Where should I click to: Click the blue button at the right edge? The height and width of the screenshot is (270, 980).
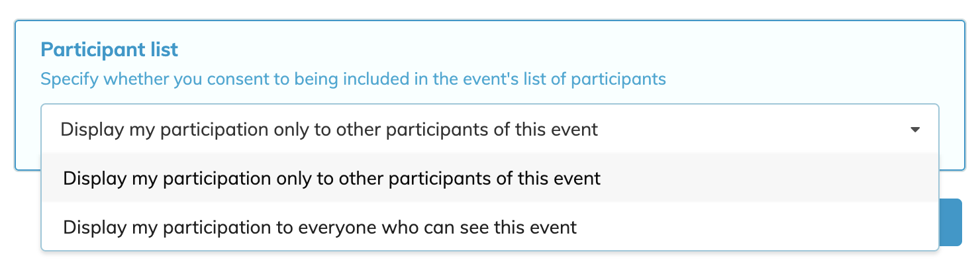coord(950,222)
